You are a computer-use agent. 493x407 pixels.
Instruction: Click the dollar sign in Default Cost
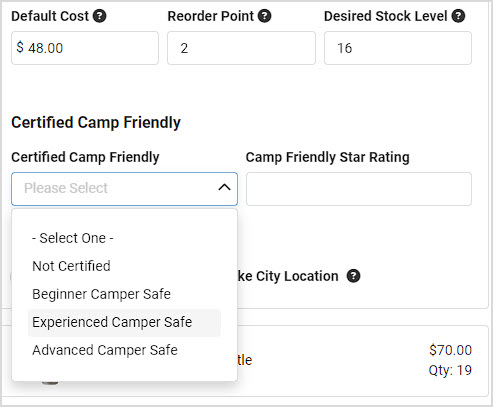coord(20,47)
